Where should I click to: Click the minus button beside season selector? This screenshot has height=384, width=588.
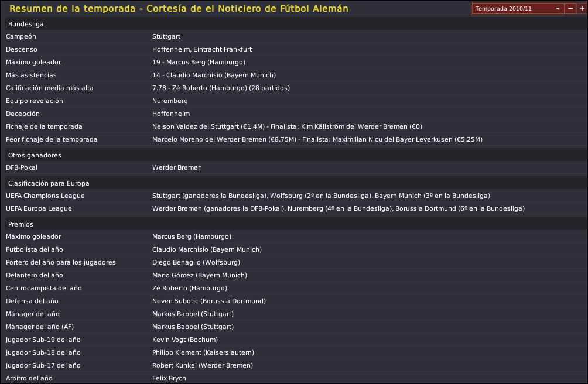(570, 9)
